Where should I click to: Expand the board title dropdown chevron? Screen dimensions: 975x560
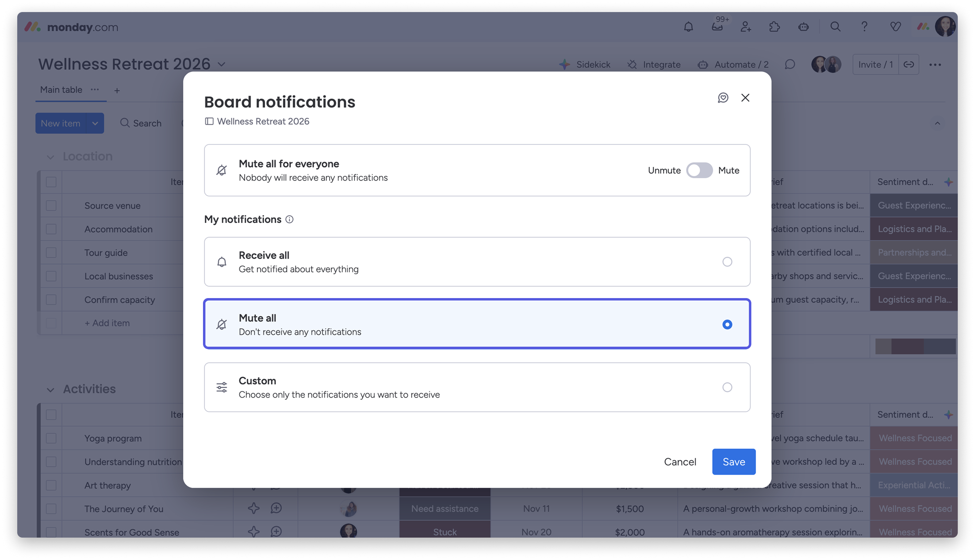[222, 65]
